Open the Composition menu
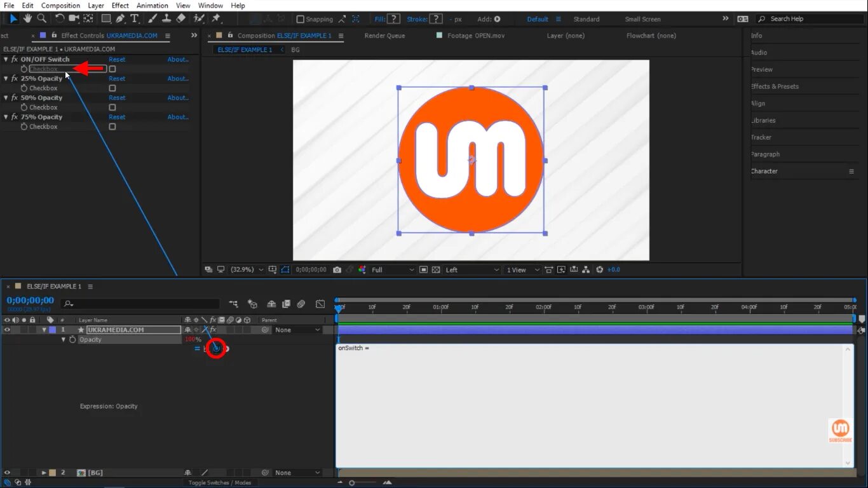Screen dimensions: 868x488 [60, 5]
